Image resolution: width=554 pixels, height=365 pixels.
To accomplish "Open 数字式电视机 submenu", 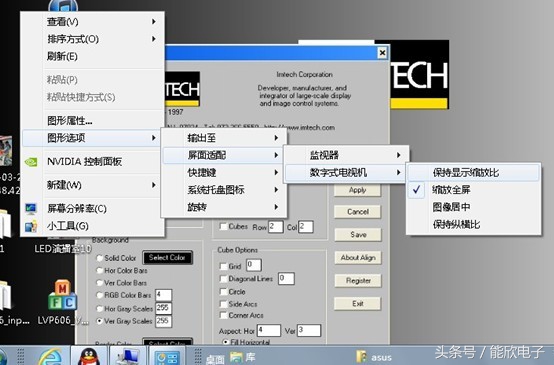I will (x=347, y=172).
